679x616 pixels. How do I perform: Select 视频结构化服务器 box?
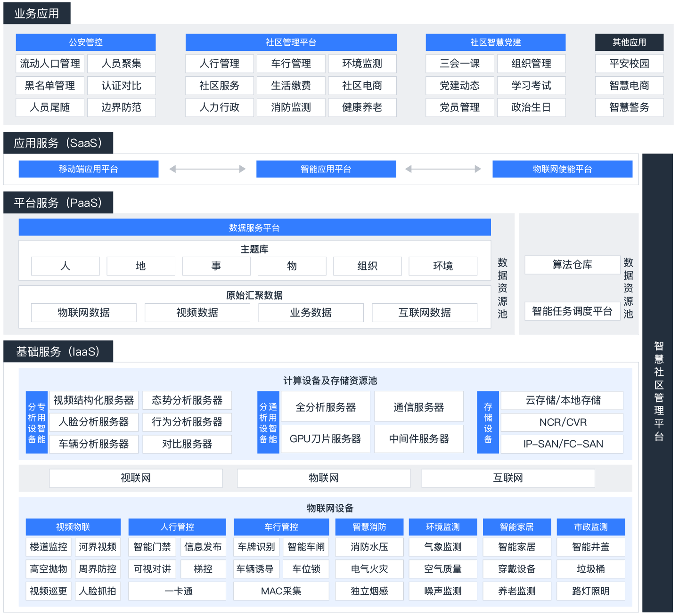coord(94,400)
